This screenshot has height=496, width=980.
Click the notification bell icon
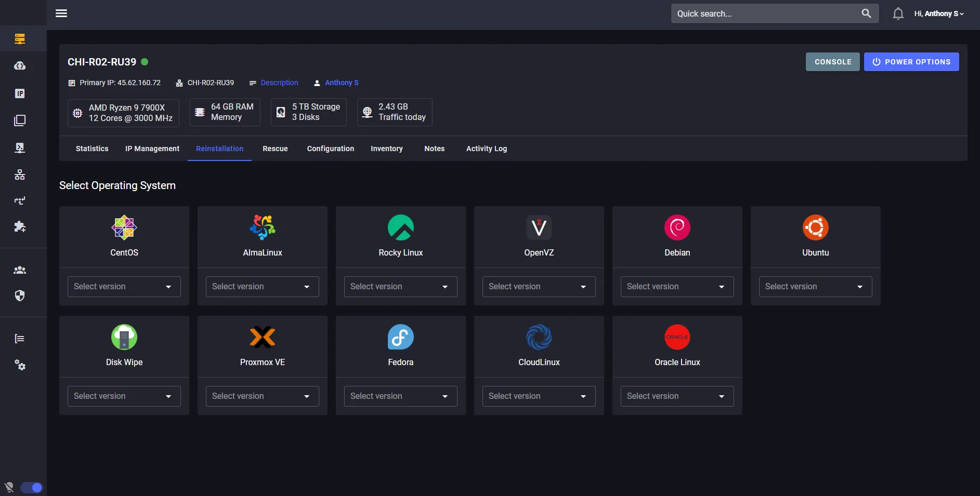898,14
